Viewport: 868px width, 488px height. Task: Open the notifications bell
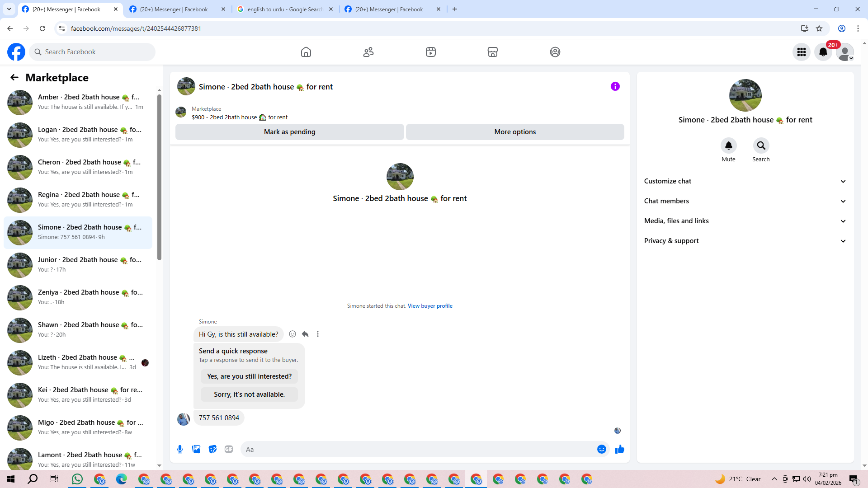(x=823, y=52)
